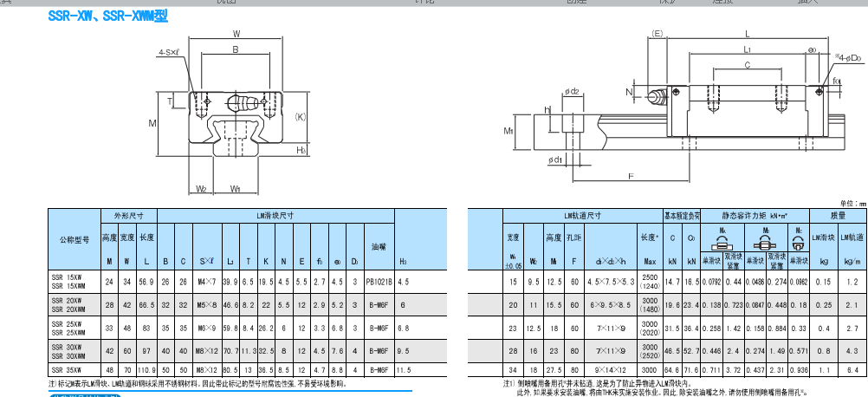Click the φd1 label in side-view drawing
The width and height of the screenshot is (868, 397).
pos(556,160)
